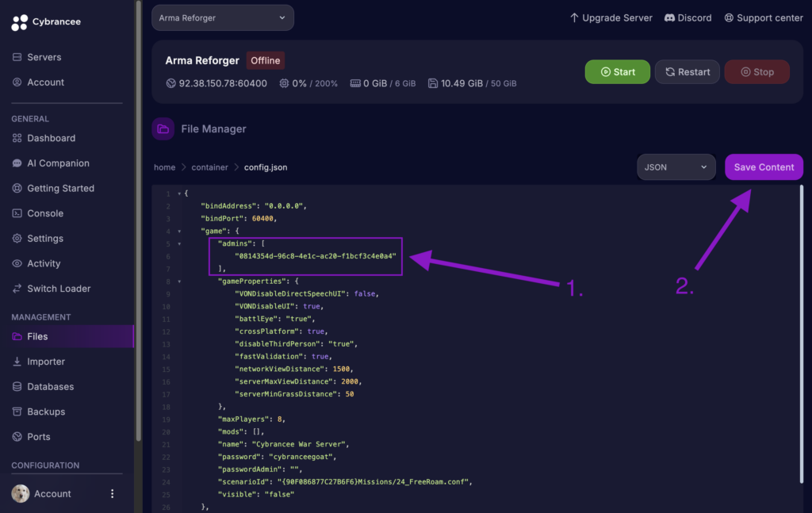The height and width of the screenshot is (513, 812).
Task: Click config.json in breadcrumb
Action: click(x=266, y=167)
